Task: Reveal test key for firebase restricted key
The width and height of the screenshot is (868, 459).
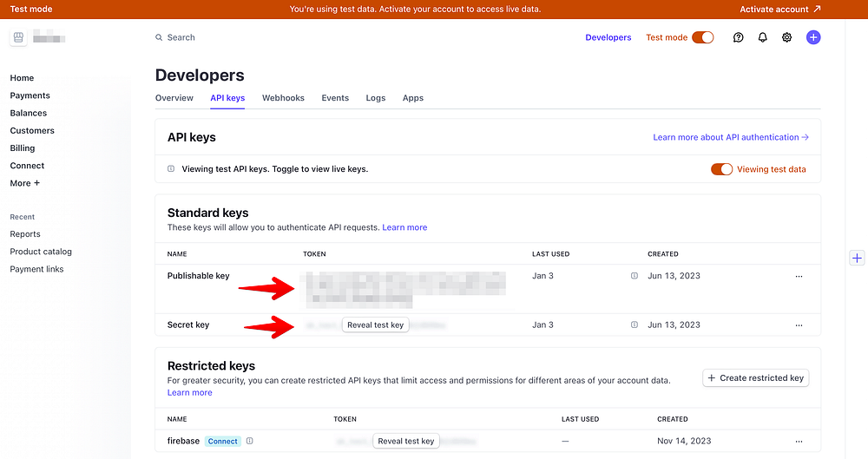Action: (x=405, y=442)
